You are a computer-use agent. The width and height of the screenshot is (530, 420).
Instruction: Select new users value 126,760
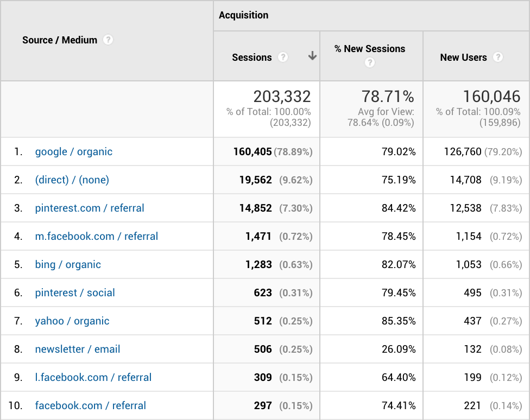pos(463,152)
